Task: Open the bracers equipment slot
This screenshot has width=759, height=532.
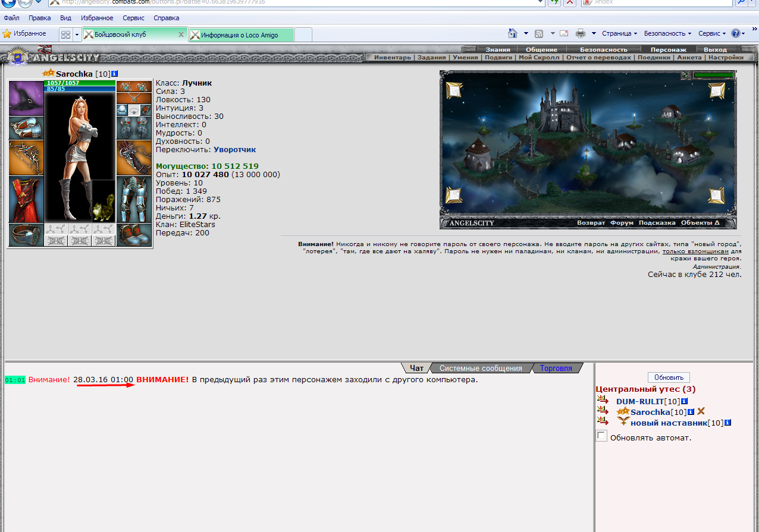Action: coord(26,128)
